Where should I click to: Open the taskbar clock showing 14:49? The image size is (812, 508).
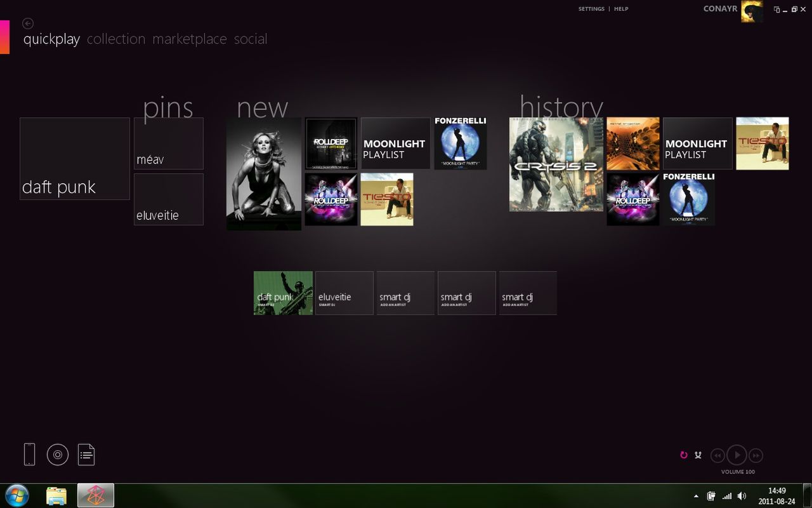[x=777, y=496]
